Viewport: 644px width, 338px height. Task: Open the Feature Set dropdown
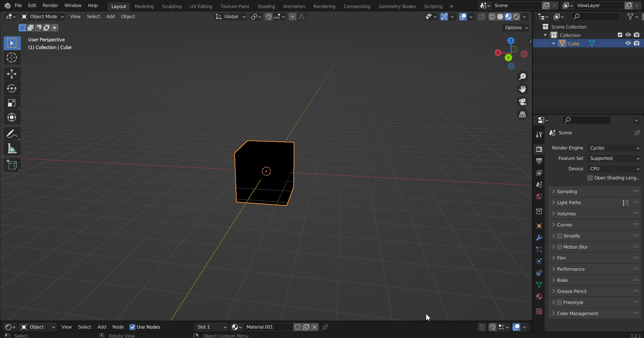pos(614,158)
